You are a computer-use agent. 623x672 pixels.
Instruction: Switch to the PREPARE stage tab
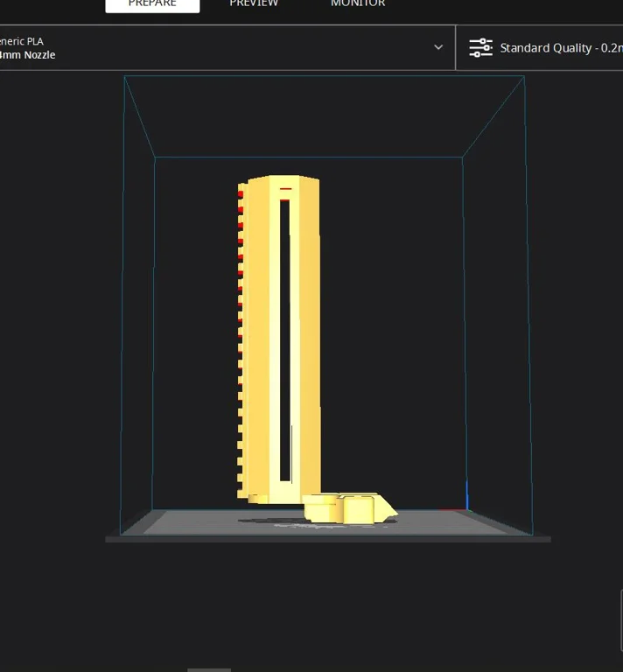[152, 4]
